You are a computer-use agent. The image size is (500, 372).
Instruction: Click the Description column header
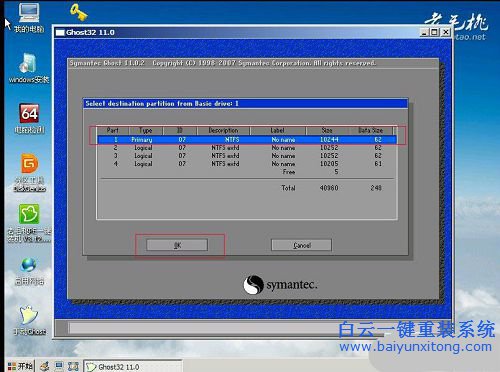click(x=223, y=130)
